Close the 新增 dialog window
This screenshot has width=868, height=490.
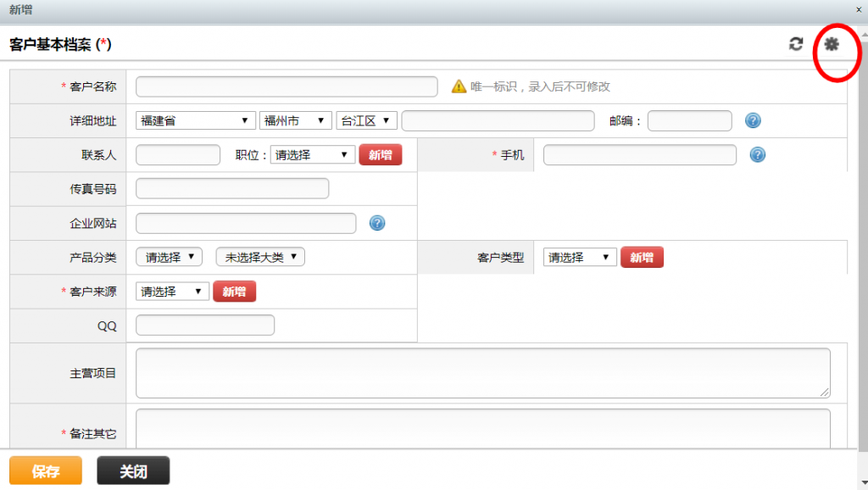(x=859, y=9)
